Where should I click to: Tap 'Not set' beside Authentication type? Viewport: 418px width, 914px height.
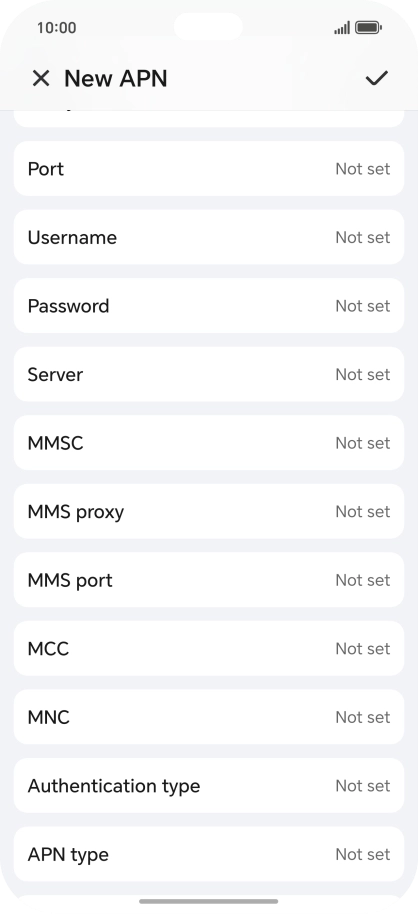point(363,785)
